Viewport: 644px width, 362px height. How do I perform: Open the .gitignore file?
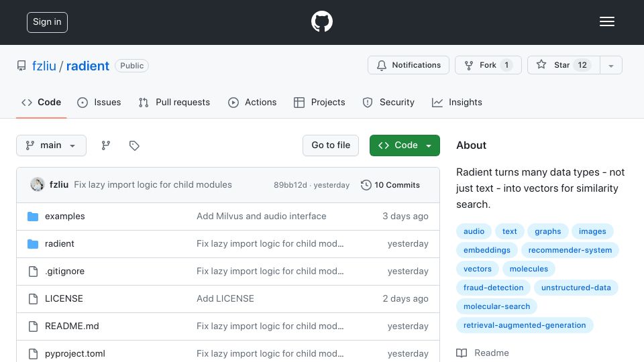pos(64,271)
